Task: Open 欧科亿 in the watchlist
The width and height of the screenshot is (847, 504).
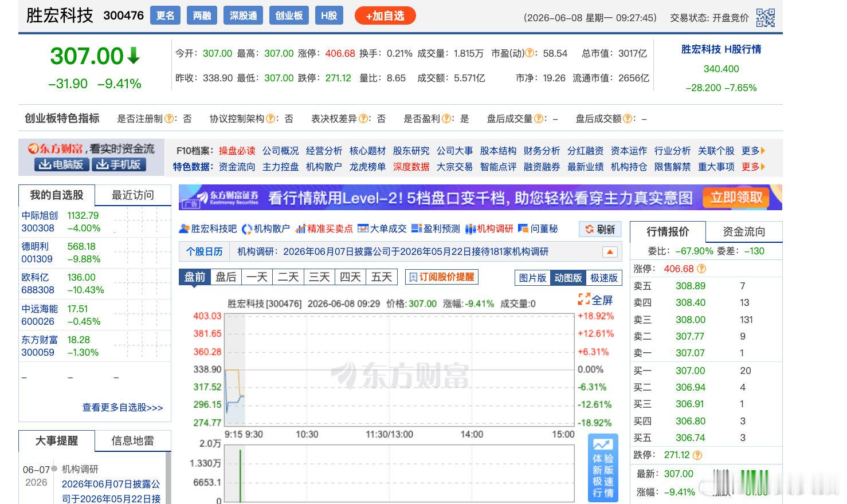Action: [35, 277]
